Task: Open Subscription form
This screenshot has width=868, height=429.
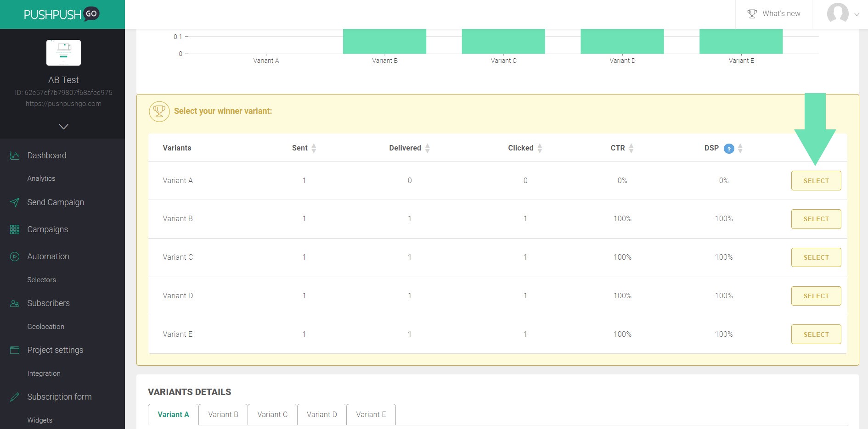Action: pos(60,397)
